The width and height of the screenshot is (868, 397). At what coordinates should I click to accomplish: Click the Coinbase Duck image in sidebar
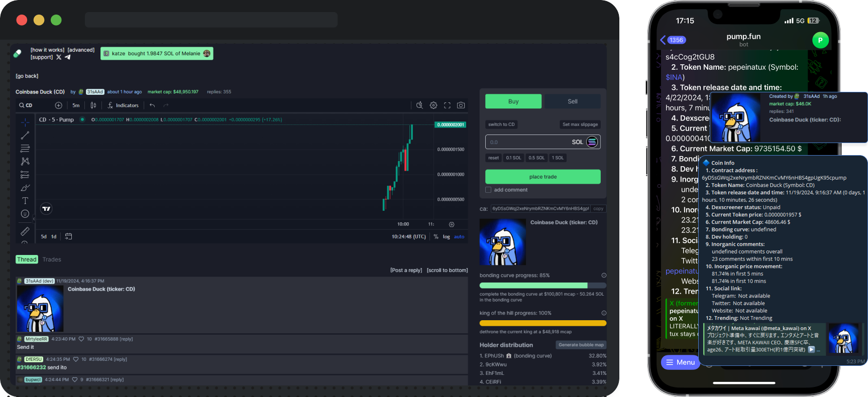point(502,242)
